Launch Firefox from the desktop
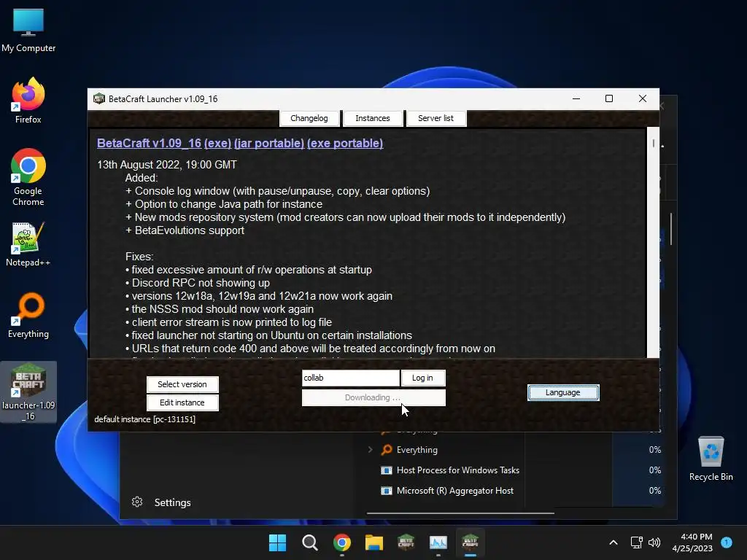 pos(28,101)
